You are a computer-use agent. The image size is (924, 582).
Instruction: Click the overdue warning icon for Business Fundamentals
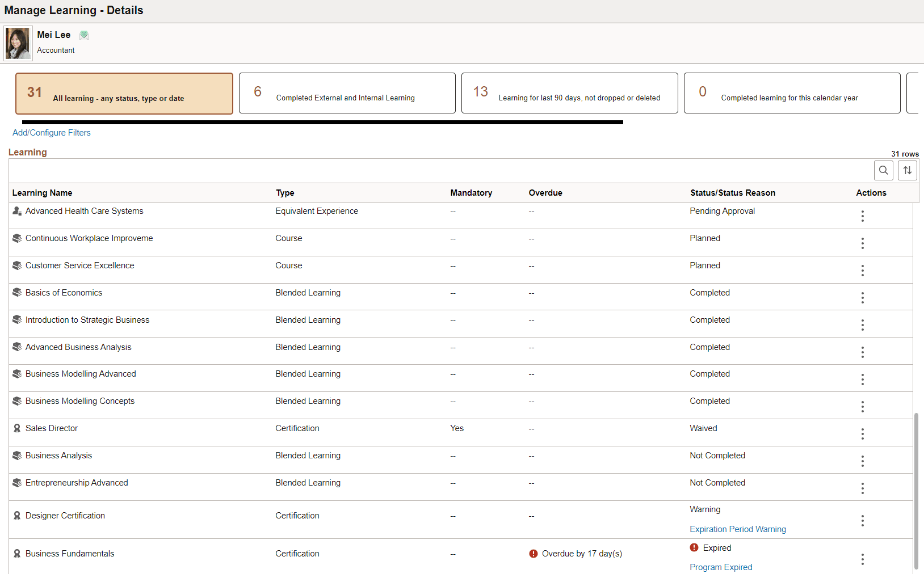click(x=533, y=553)
